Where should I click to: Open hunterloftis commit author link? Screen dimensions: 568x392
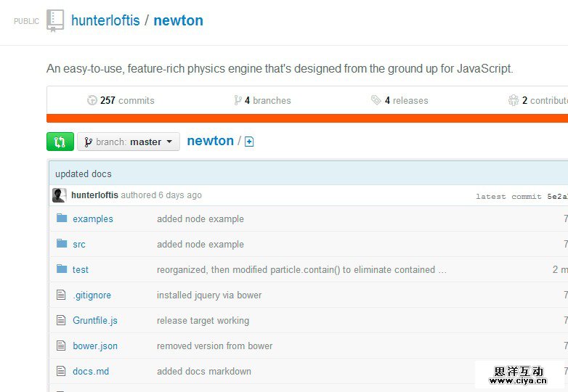(94, 195)
